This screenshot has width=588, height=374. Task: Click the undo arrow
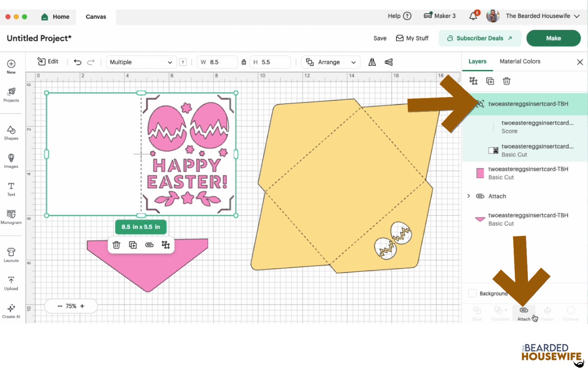[x=78, y=62]
